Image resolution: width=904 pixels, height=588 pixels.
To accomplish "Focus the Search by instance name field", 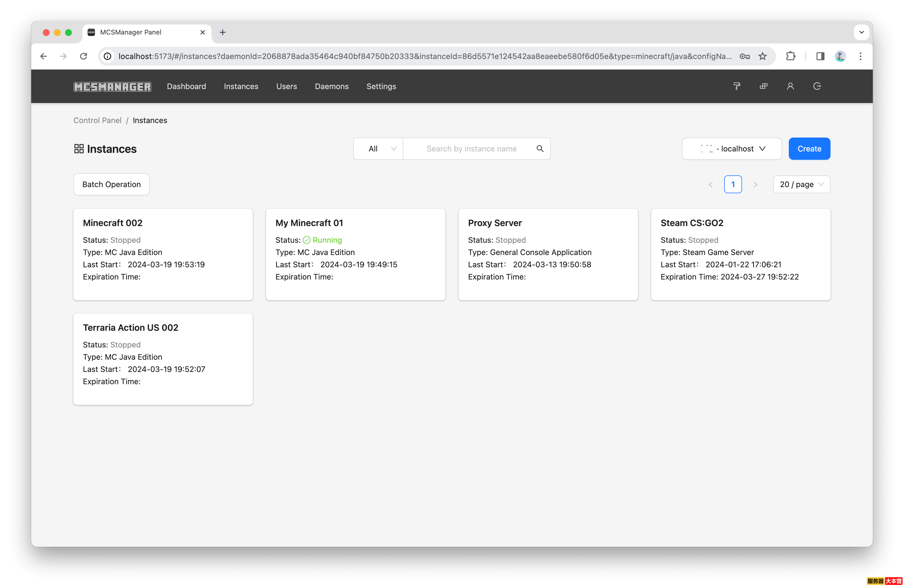I will tap(471, 148).
